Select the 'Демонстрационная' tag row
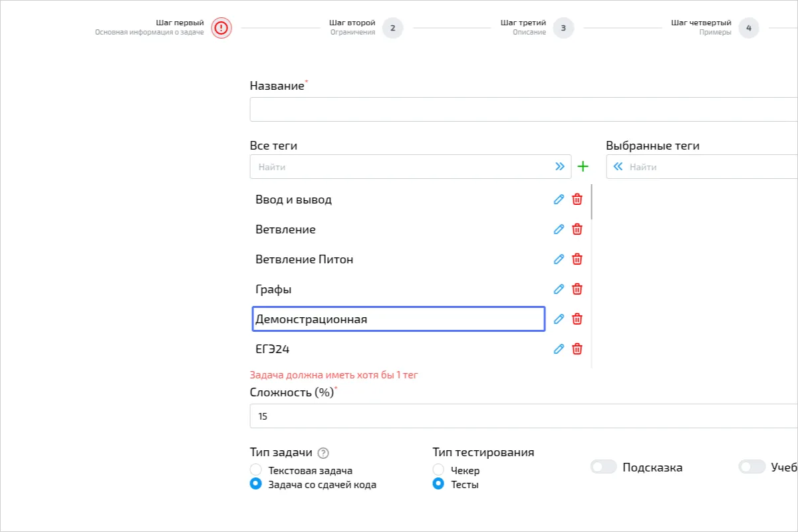The width and height of the screenshot is (798, 532). click(398, 319)
